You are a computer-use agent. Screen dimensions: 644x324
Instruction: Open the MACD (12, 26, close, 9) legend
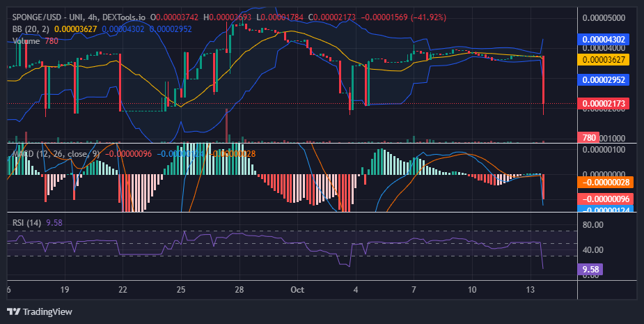click(56, 154)
